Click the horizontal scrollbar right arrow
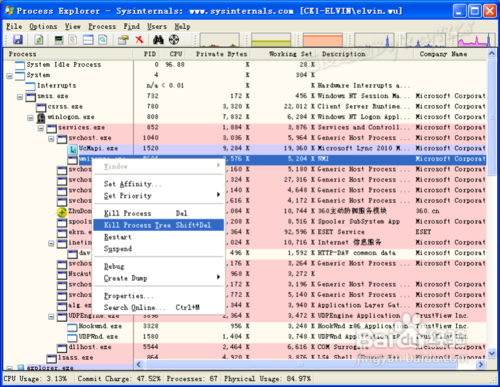 [x=481, y=364]
